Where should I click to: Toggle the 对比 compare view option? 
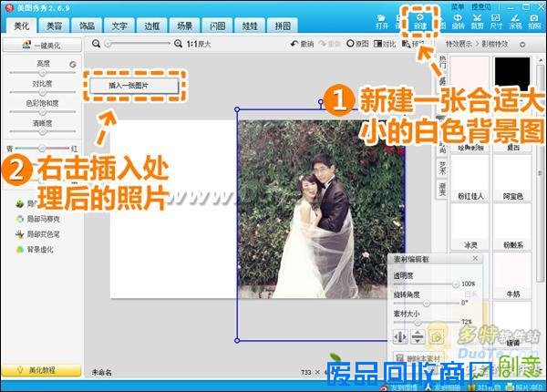pyautogui.click(x=387, y=43)
